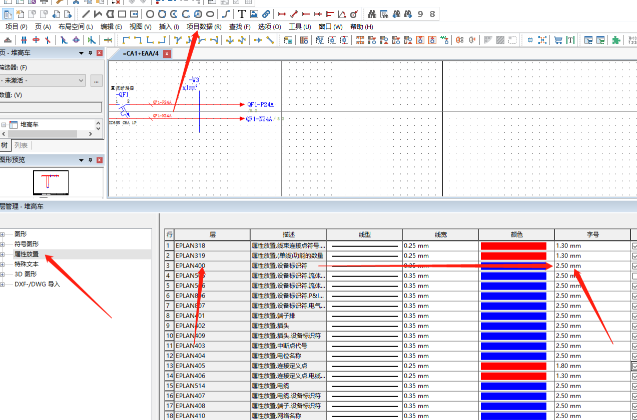Switch to the 列表 tab
Viewport: 637px width, 420px height.
[x=22, y=145]
